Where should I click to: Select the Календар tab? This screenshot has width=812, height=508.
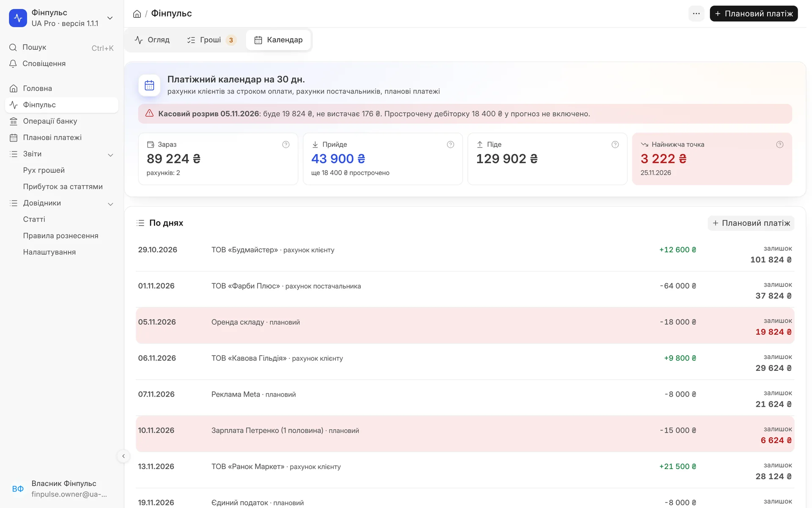tap(278, 40)
